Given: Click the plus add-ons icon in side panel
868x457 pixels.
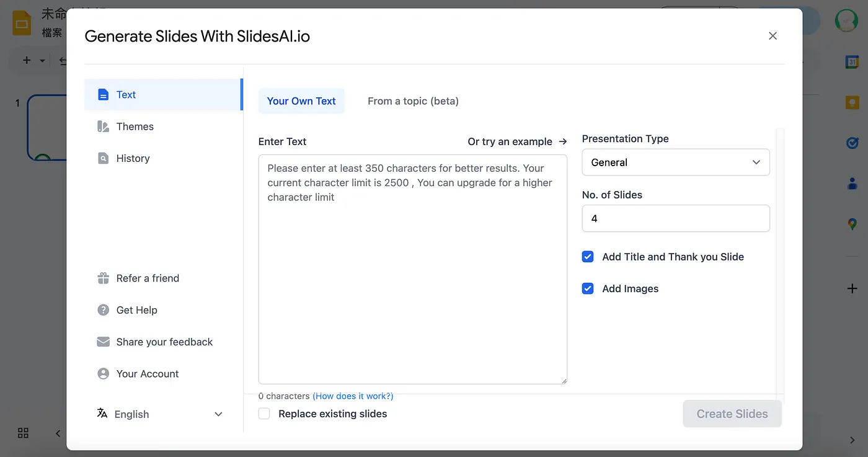Looking at the screenshot, I should (852, 288).
